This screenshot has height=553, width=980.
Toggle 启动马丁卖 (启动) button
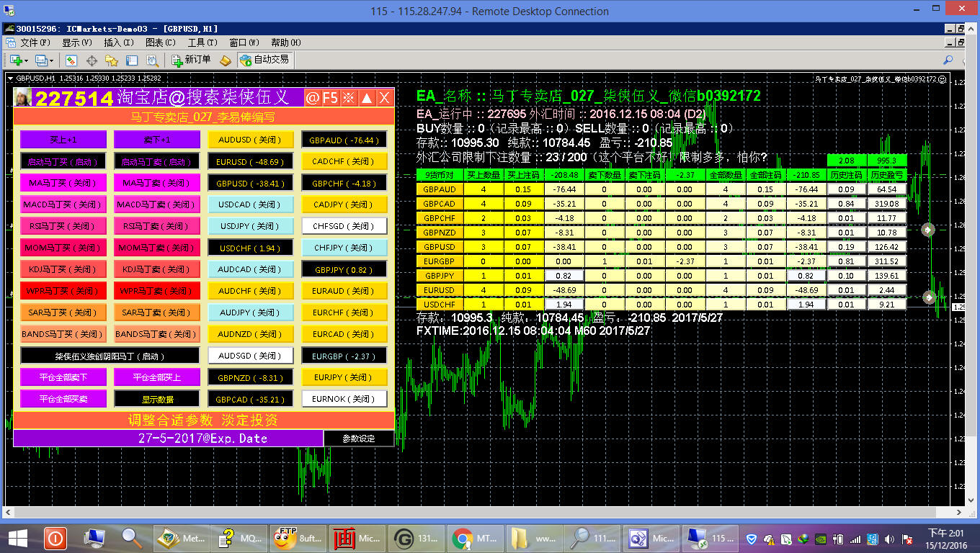click(156, 161)
